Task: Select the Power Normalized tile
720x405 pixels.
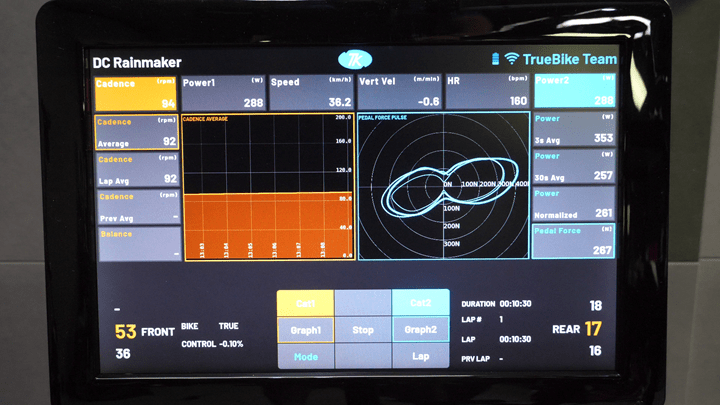Action: coord(574,203)
